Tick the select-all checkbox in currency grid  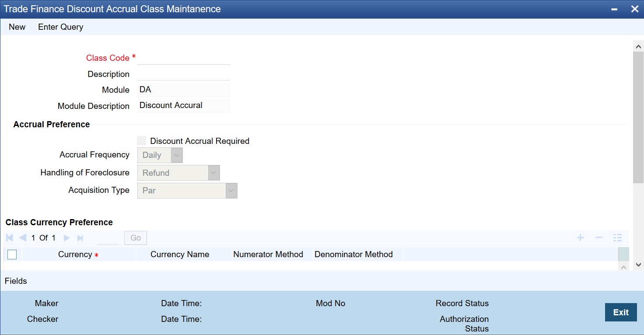click(x=12, y=255)
